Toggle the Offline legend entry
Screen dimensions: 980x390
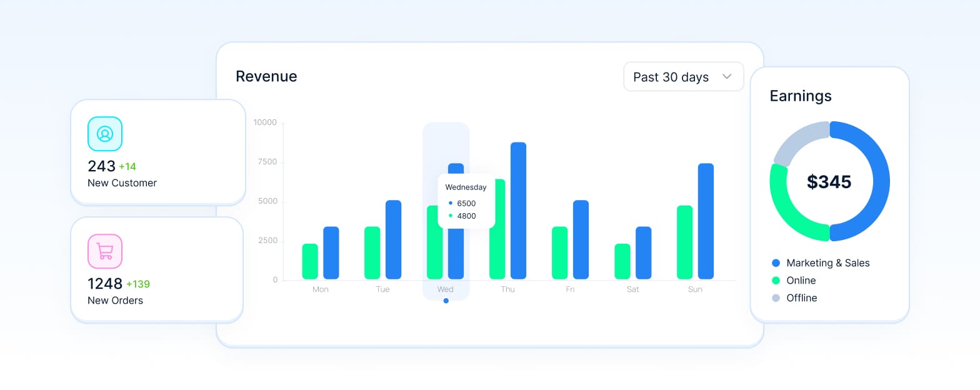801,298
